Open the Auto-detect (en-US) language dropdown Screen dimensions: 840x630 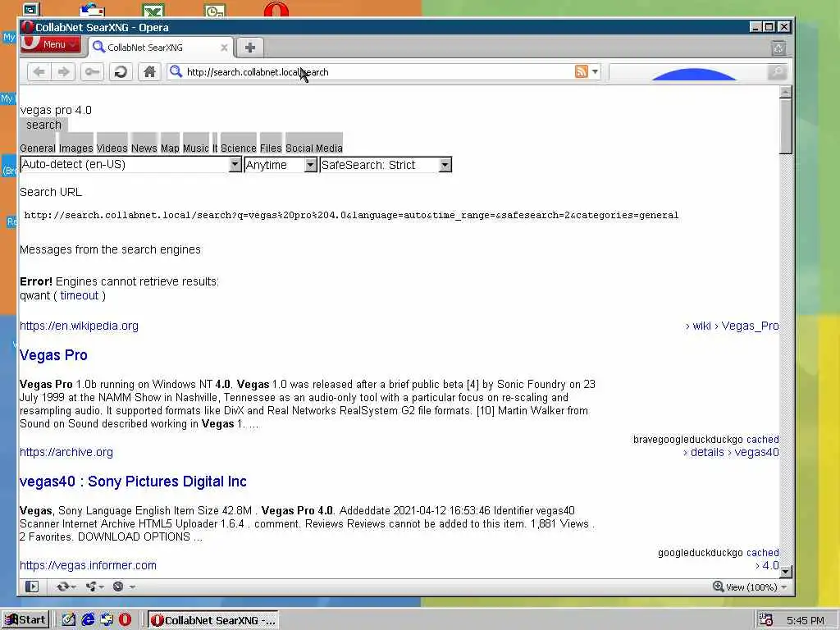pyautogui.click(x=130, y=164)
